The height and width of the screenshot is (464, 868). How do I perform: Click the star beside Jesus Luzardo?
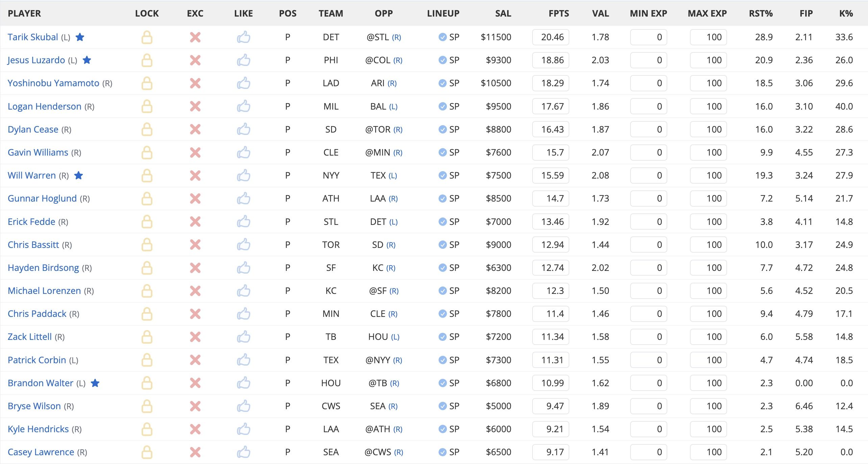tap(87, 60)
